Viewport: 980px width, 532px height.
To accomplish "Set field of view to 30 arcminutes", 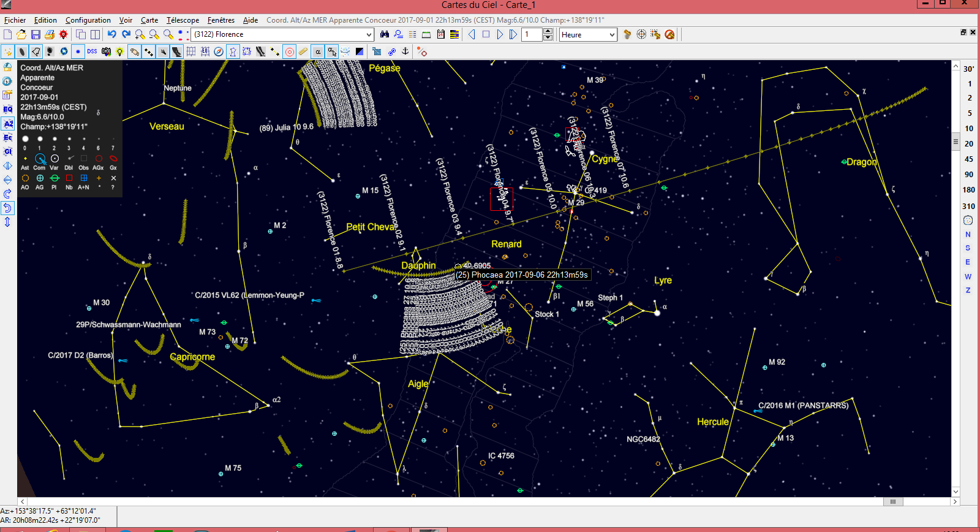I will click(x=968, y=69).
